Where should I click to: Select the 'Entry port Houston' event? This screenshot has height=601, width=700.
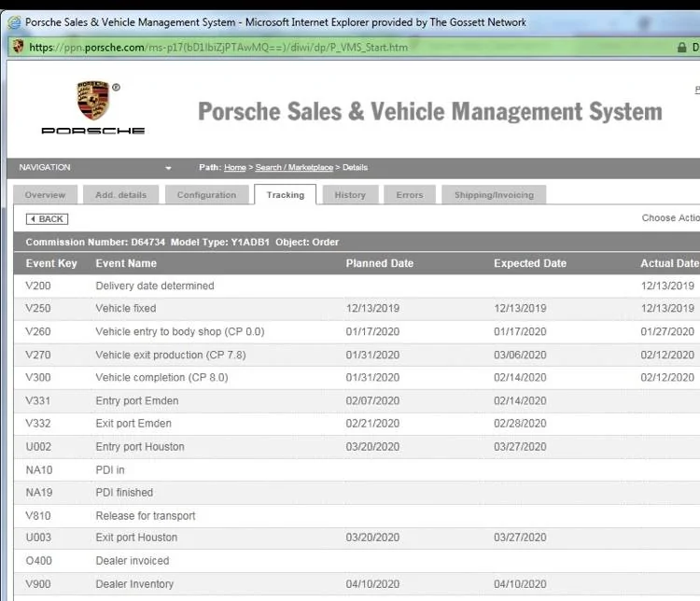pyautogui.click(x=140, y=446)
